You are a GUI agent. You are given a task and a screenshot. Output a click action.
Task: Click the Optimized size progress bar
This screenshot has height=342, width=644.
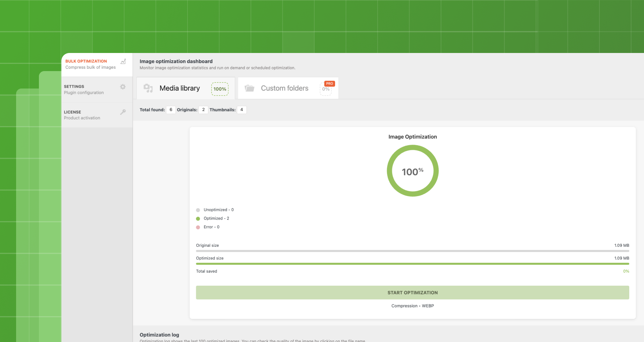click(x=413, y=264)
